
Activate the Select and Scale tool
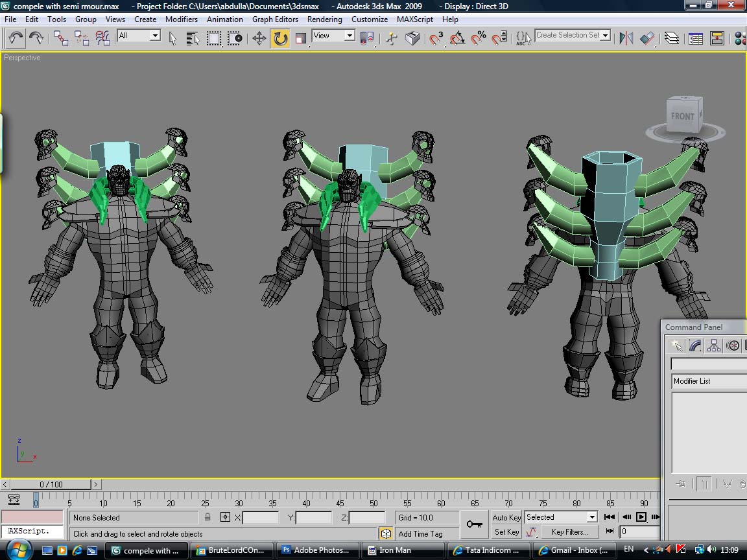(x=301, y=38)
